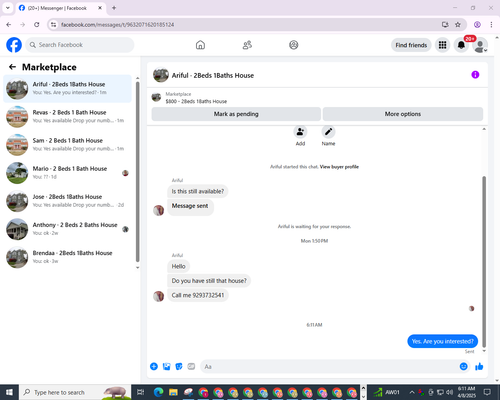
Task: Click Mark as pending button
Action: [x=236, y=114]
